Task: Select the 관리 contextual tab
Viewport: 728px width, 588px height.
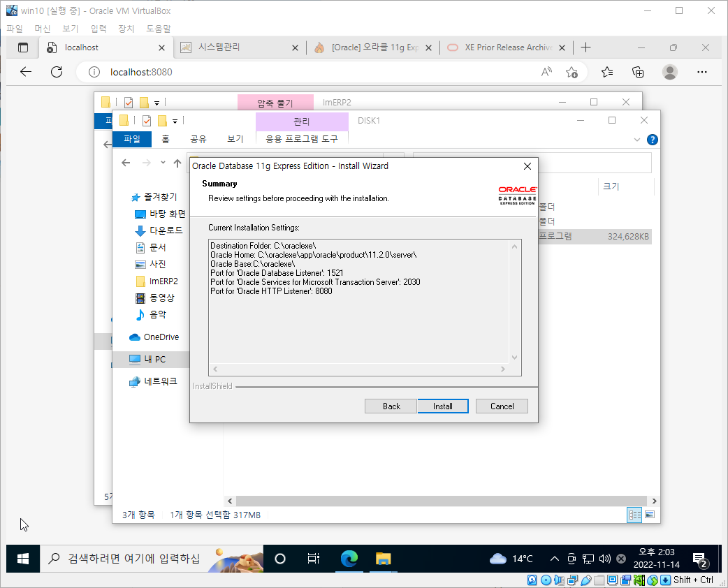Action: tap(302, 121)
